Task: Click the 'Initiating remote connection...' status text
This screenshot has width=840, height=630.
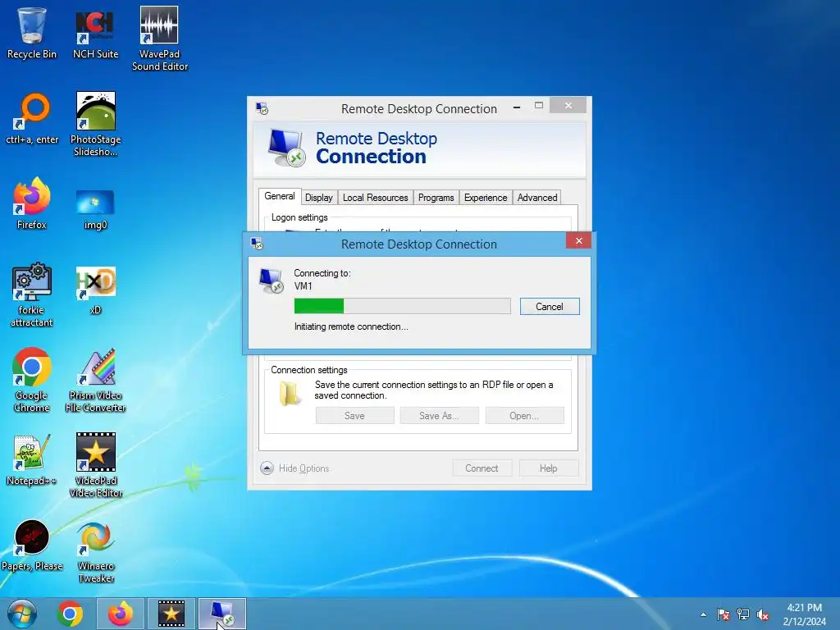Action: 351,326
